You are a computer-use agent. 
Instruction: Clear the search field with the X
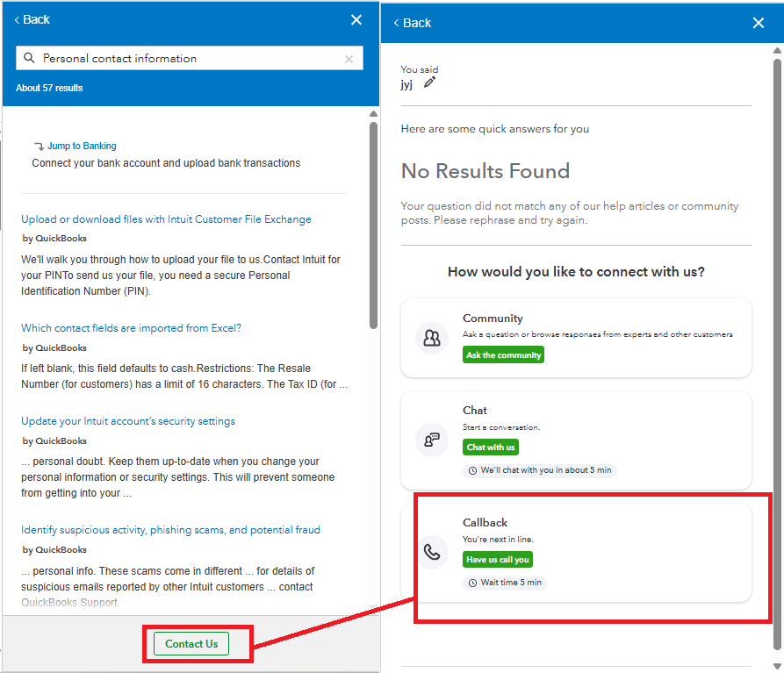349,58
